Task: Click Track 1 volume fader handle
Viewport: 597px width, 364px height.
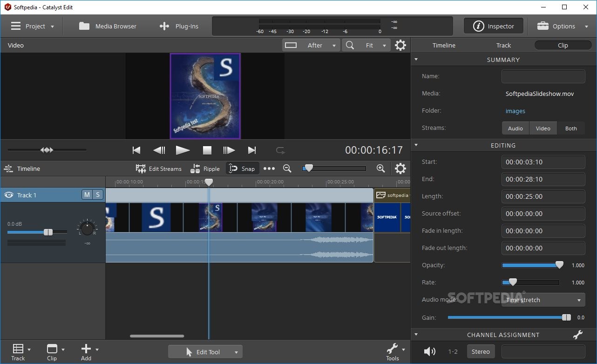Action: pyautogui.click(x=48, y=232)
